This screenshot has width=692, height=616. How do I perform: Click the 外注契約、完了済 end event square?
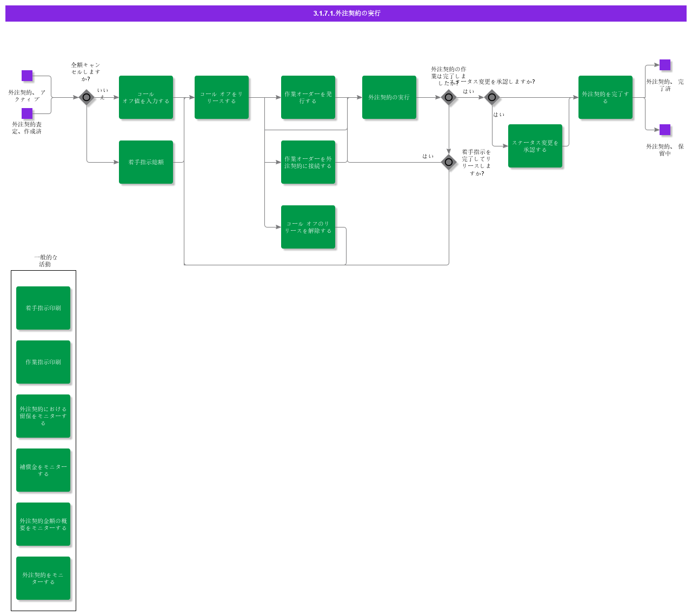[665, 66]
